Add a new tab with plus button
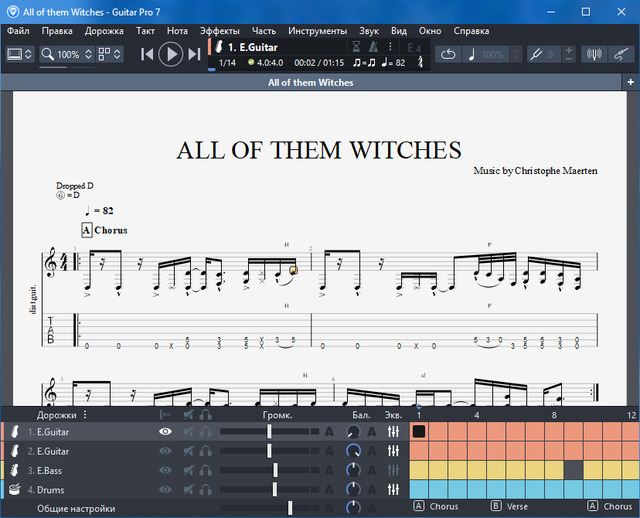The image size is (640, 518). (630, 82)
